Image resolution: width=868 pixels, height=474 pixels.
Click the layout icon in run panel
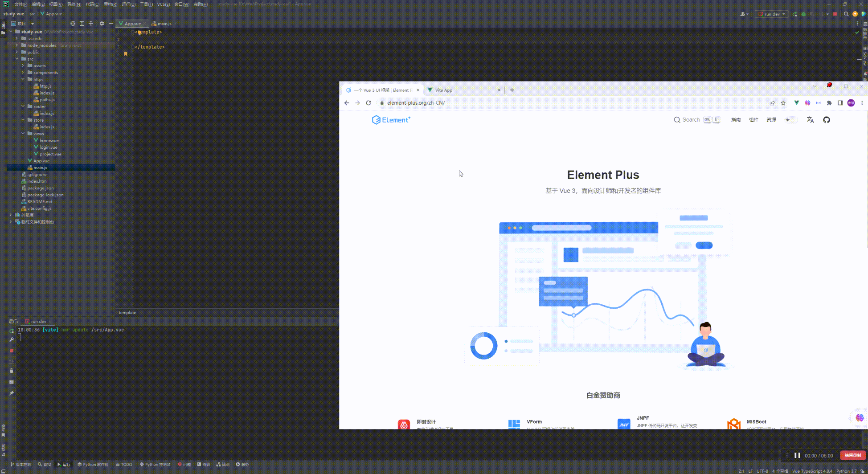12,382
